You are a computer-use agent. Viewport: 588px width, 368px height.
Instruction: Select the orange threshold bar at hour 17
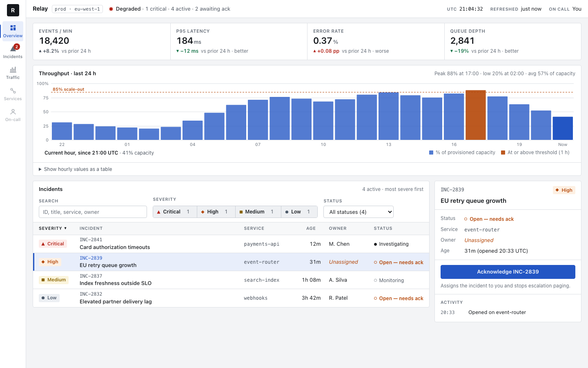(476, 115)
